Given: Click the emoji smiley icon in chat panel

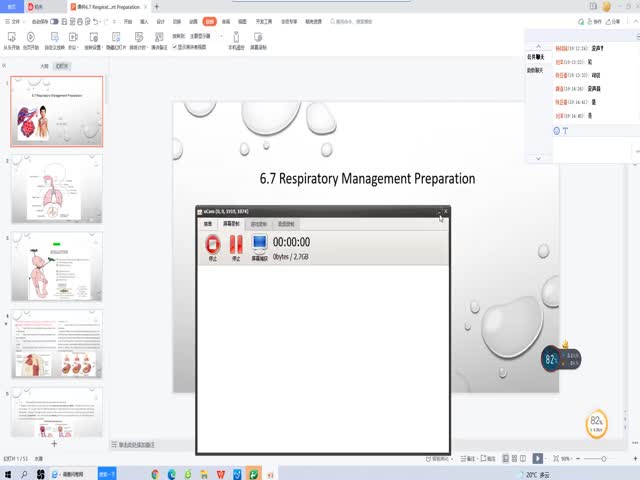Looking at the screenshot, I should tap(556, 131).
